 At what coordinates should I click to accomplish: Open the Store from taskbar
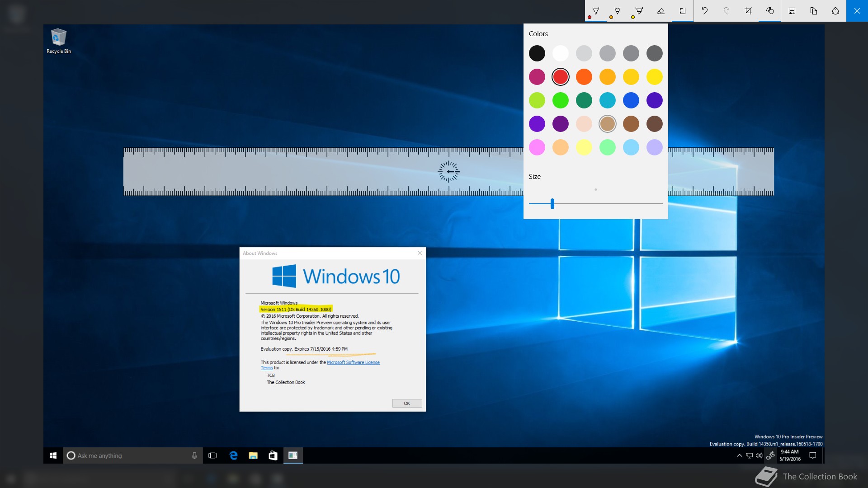273,455
